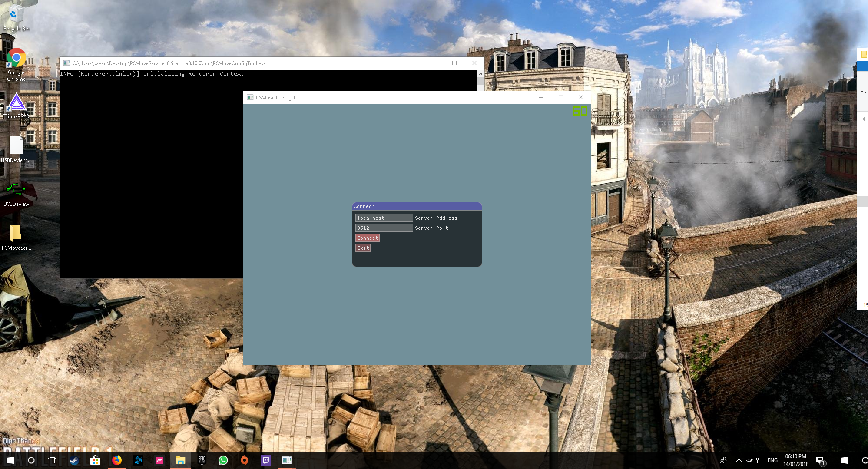Screen dimensions: 868x469
Task: Open Forza pink icon in the taskbar
Action: pos(159,460)
